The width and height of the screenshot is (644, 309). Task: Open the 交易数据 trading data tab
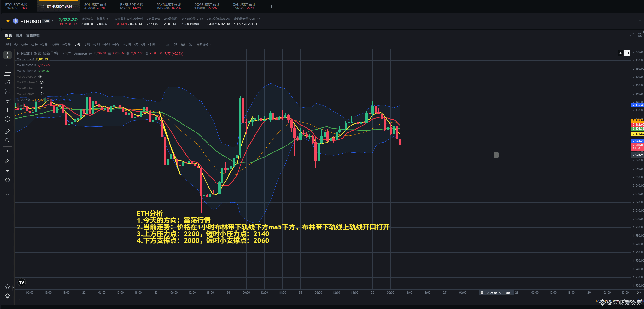pyautogui.click(x=33, y=35)
